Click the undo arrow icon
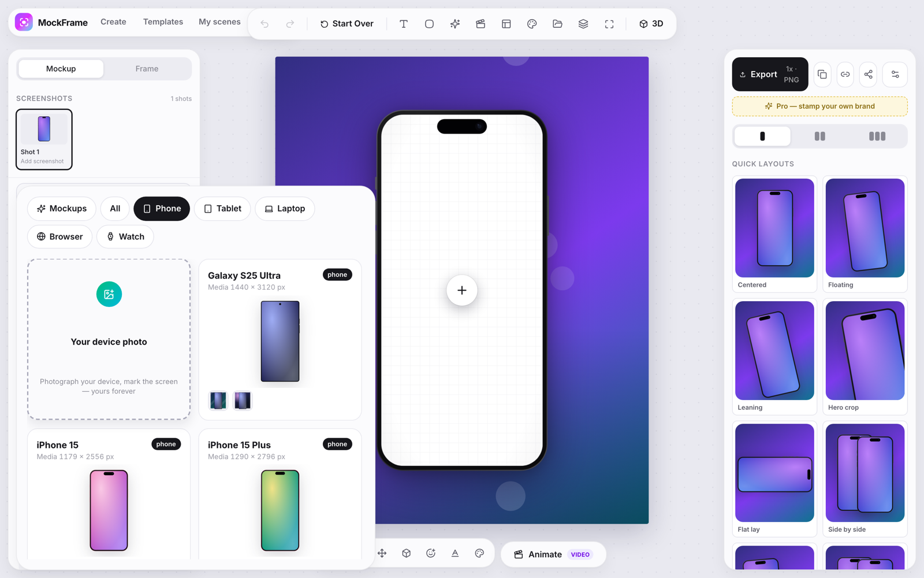The width and height of the screenshot is (924, 578). [x=264, y=24]
